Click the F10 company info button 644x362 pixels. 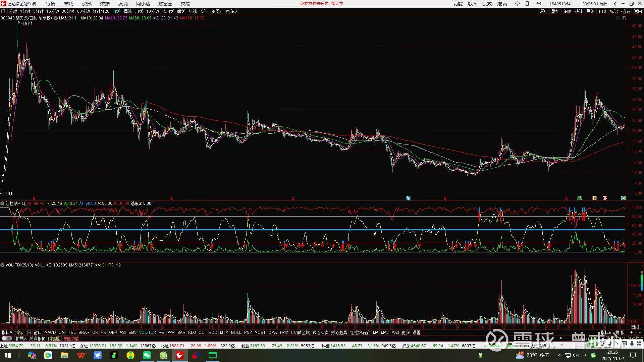pos(602,11)
